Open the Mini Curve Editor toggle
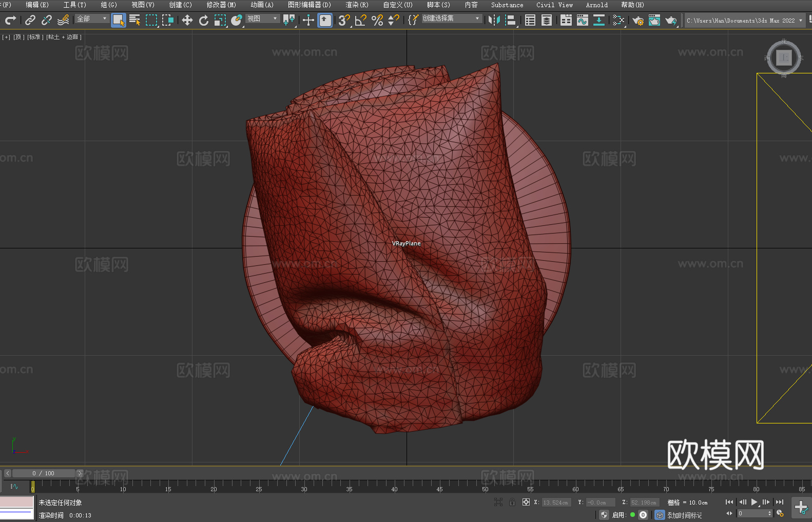The width and height of the screenshot is (812, 522). (x=14, y=486)
